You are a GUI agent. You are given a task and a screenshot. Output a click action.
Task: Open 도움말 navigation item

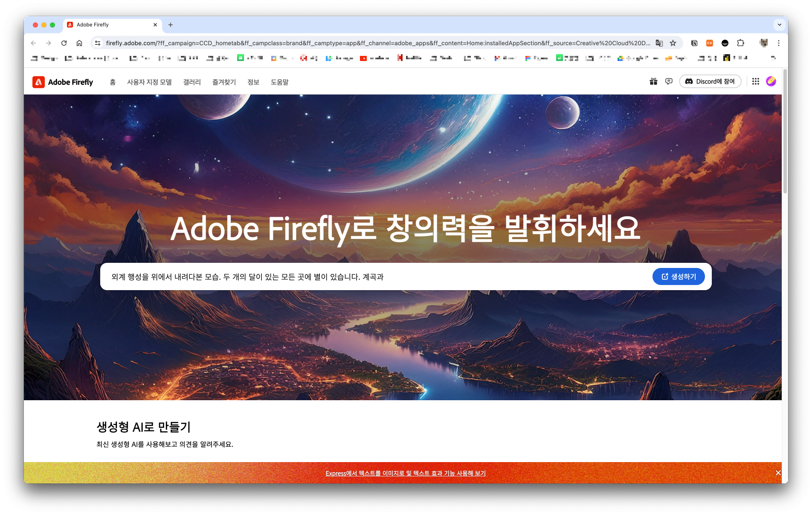pos(280,82)
